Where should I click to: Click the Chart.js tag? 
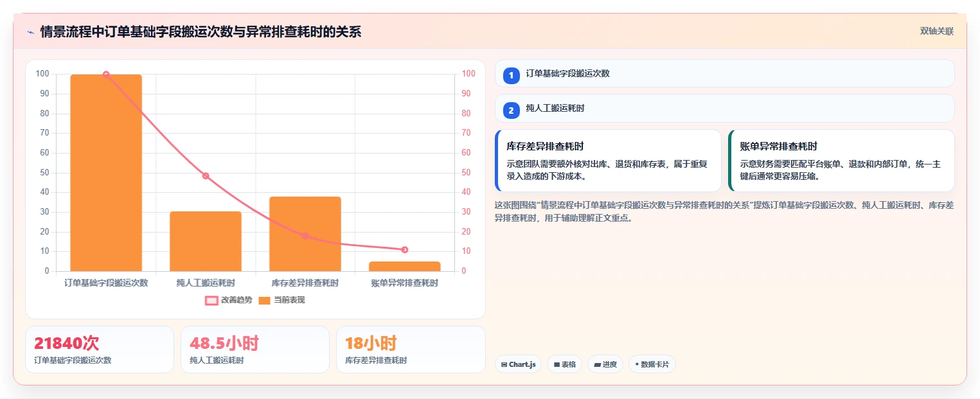click(518, 364)
